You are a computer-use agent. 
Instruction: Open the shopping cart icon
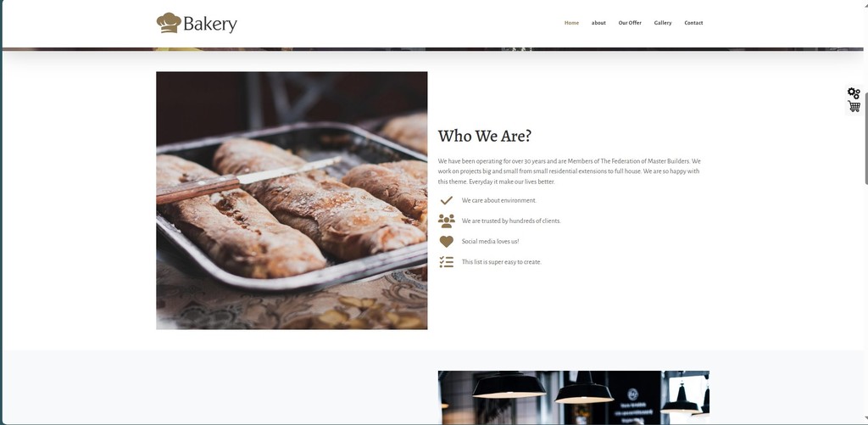point(854,106)
